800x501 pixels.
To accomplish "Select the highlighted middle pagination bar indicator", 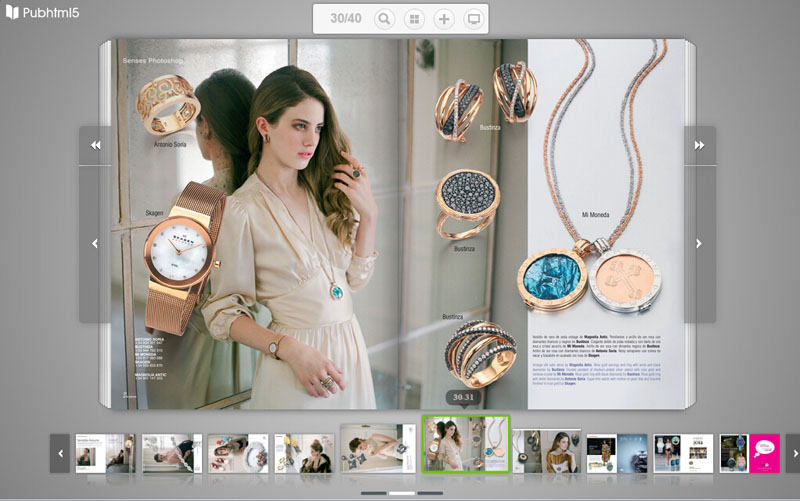I will click(x=402, y=493).
